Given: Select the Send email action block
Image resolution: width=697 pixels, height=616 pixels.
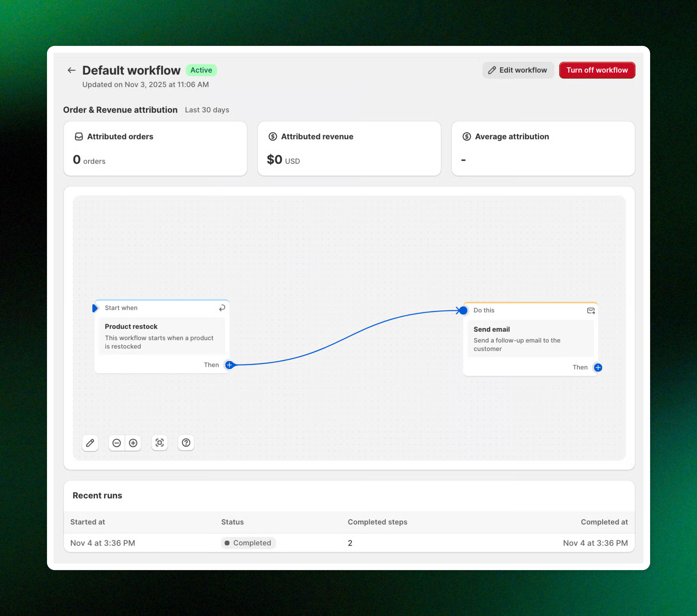Looking at the screenshot, I should (530, 338).
